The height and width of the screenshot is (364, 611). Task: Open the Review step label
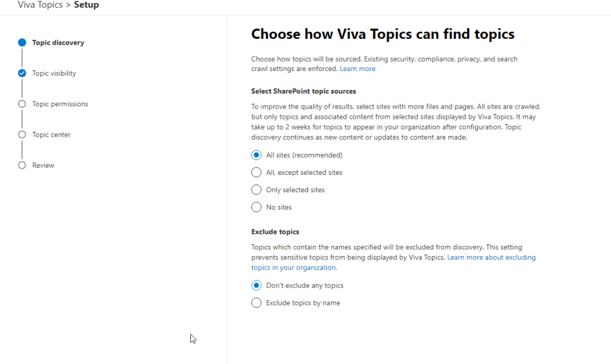[43, 165]
